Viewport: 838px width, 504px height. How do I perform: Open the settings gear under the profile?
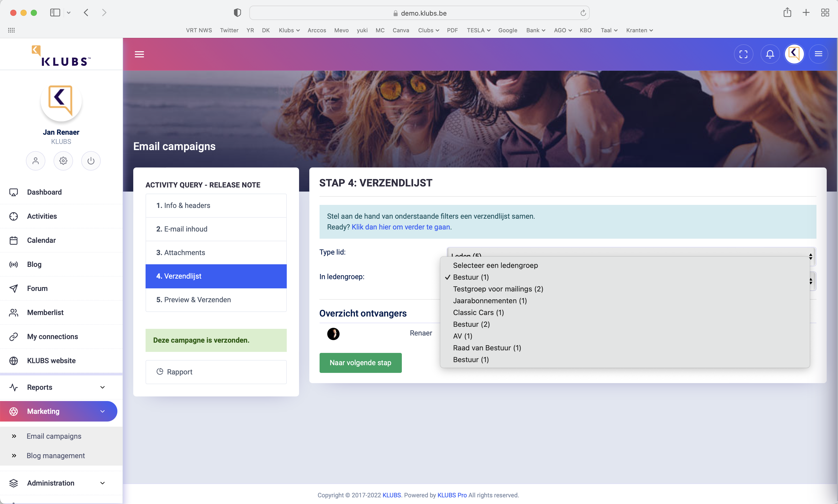[63, 161]
